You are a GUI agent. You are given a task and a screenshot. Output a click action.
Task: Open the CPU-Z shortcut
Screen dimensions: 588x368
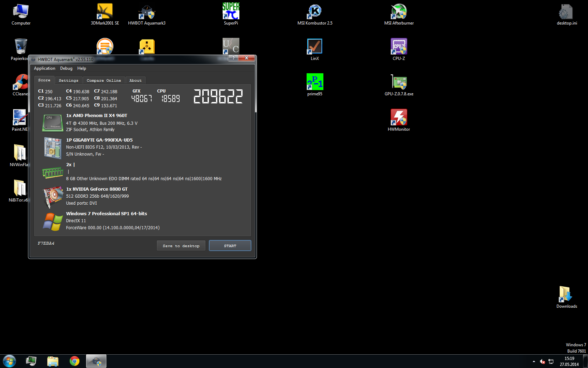coord(399,49)
